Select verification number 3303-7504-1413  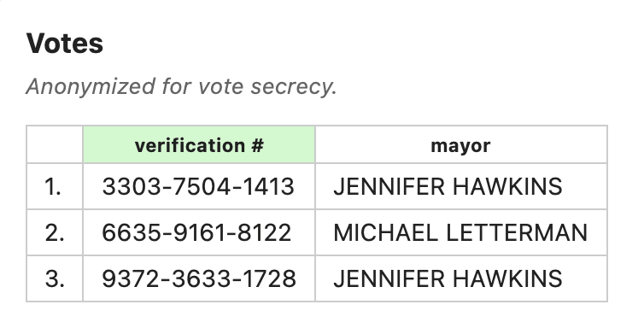point(198,186)
